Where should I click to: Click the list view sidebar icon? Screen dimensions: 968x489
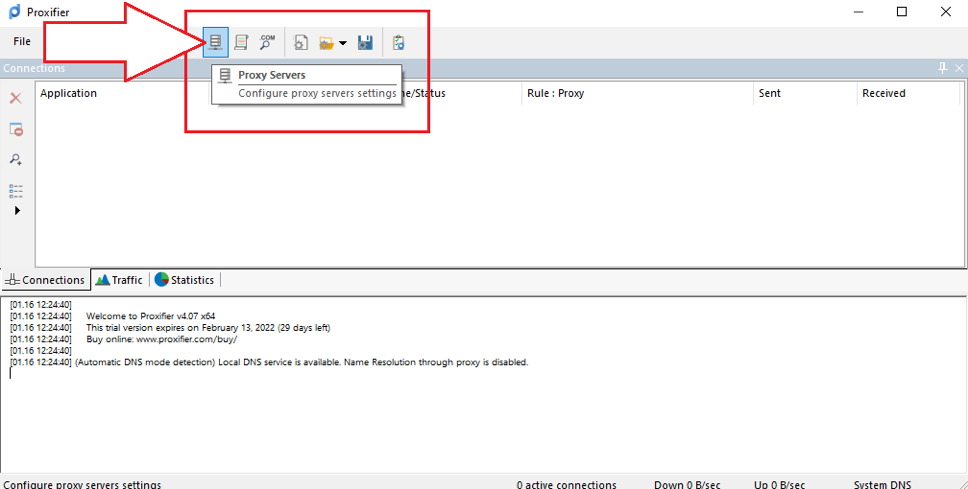[x=16, y=191]
